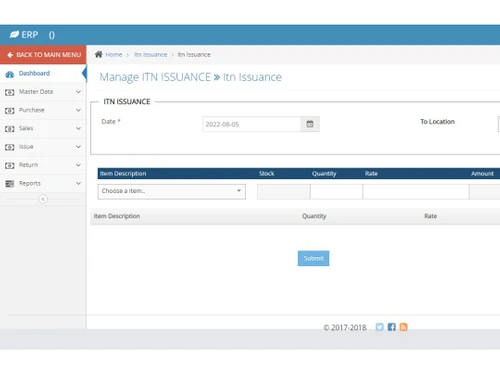500x375 pixels.
Task: Follow the Home breadcrumb link
Action: pos(114,55)
